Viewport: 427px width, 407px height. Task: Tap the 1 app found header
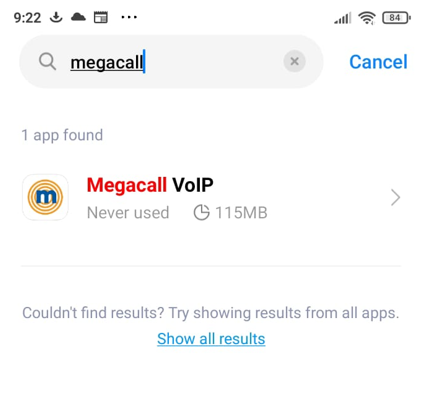(62, 135)
